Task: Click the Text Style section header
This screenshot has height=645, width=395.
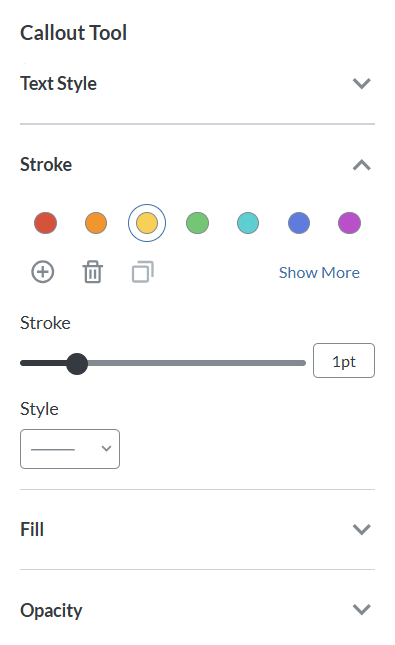Action: tap(58, 84)
